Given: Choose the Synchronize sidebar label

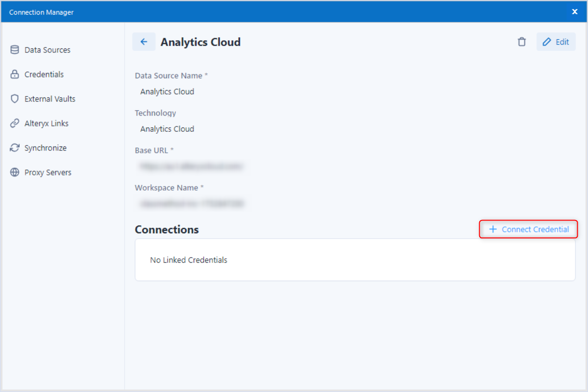Looking at the screenshot, I should click(x=46, y=148).
